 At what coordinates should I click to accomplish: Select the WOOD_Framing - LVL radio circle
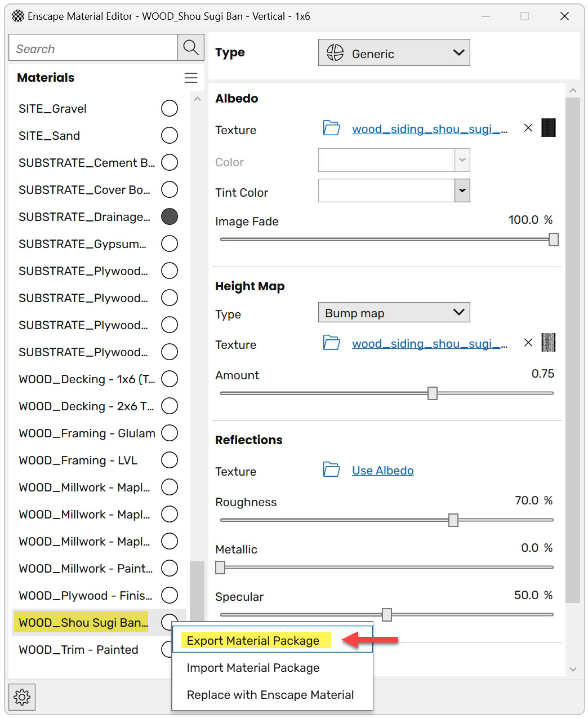click(x=170, y=460)
